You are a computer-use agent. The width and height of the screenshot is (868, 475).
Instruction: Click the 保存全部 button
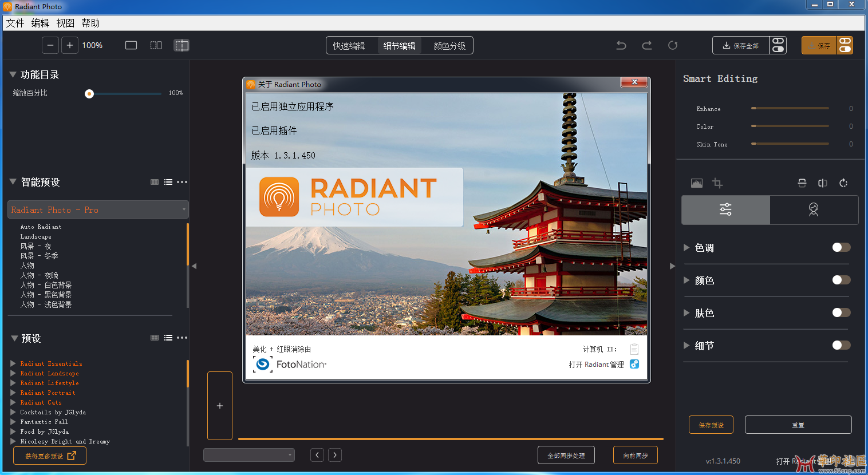pyautogui.click(x=741, y=45)
